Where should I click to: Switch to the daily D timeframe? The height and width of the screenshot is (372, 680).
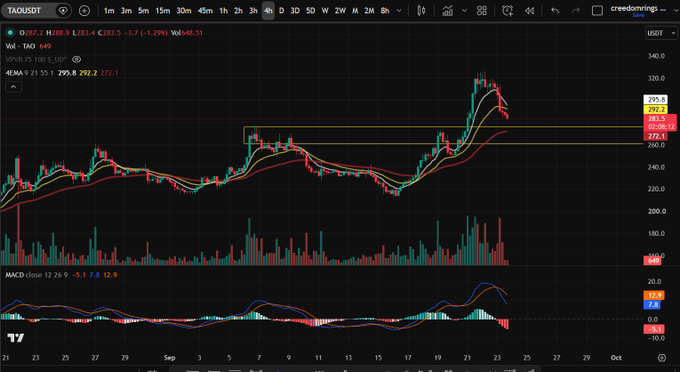click(281, 11)
